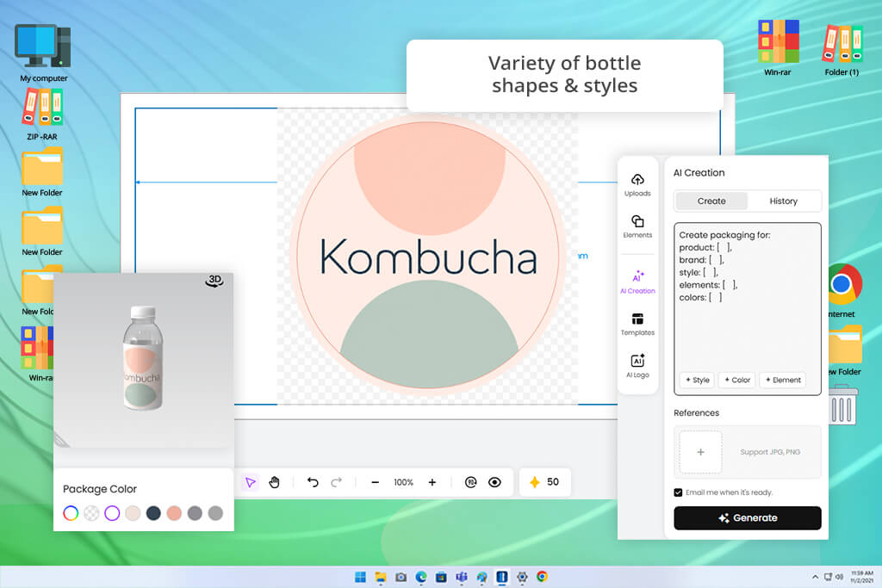Click the 90-degree rotate icon

point(471,482)
